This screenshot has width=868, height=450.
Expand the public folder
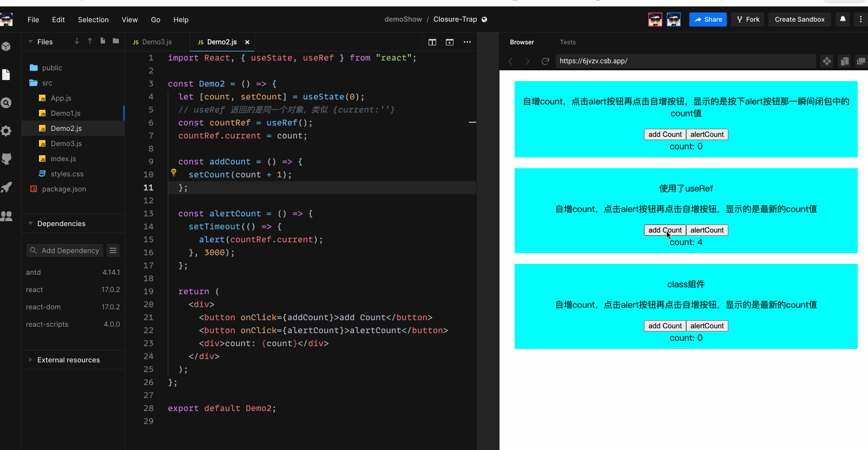[x=73, y=68]
